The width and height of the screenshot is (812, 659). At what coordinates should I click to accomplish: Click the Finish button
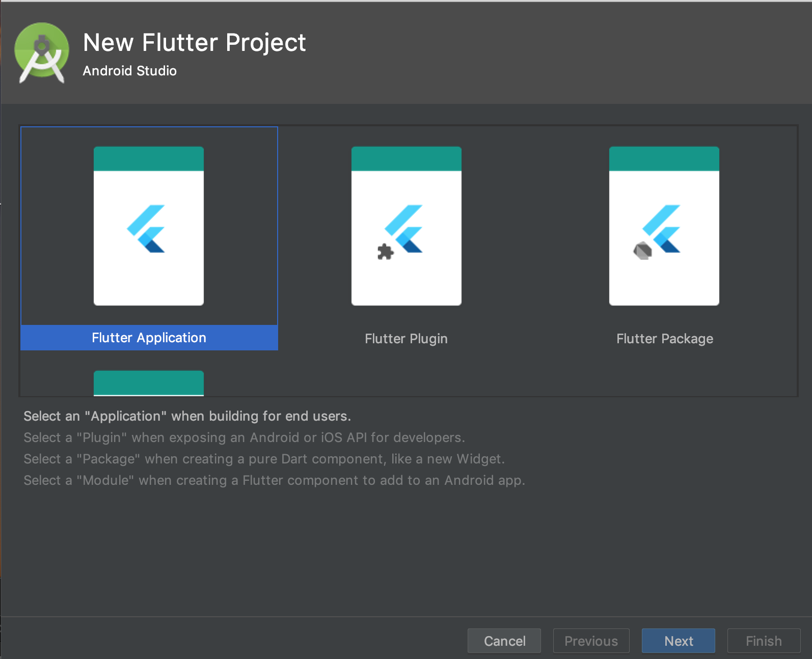point(764,641)
